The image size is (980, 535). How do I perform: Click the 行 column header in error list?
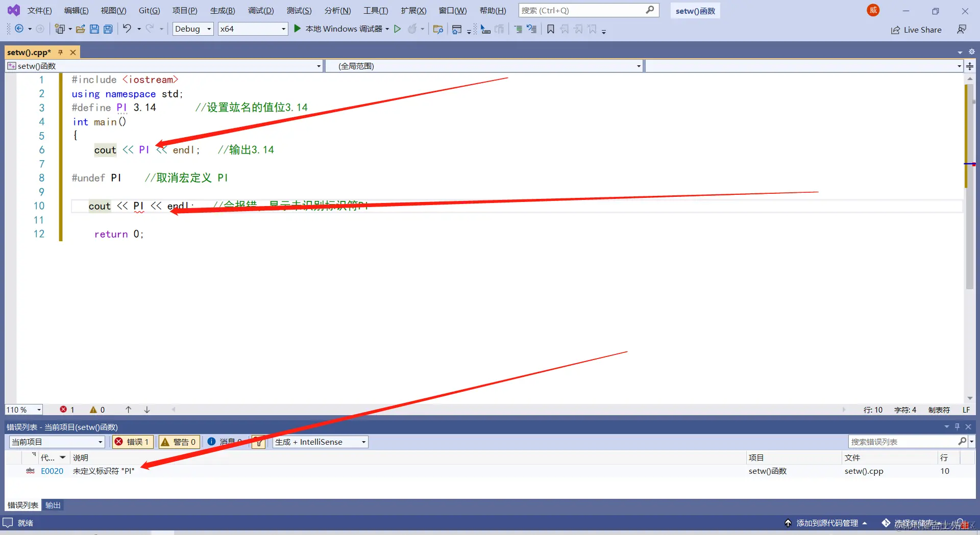948,457
